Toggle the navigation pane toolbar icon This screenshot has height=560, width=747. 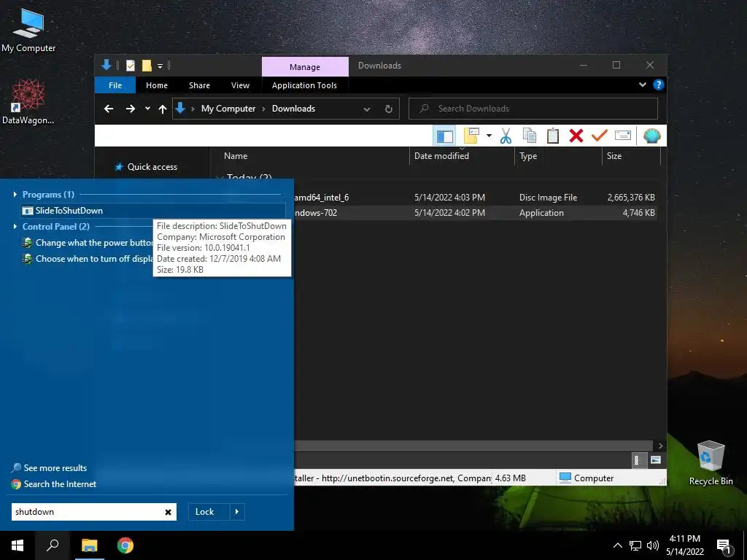click(444, 136)
